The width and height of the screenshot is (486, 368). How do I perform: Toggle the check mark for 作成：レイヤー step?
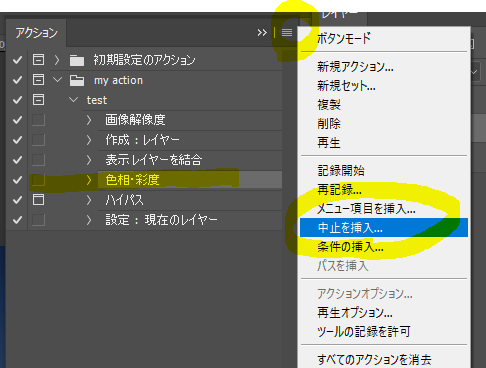tap(17, 140)
